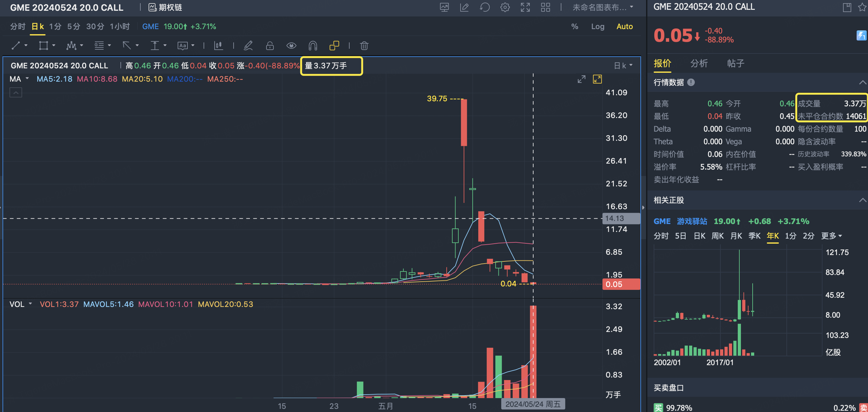Viewport: 868px width, 412px height.
Task: Toggle Log axis scale
Action: tap(597, 26)
